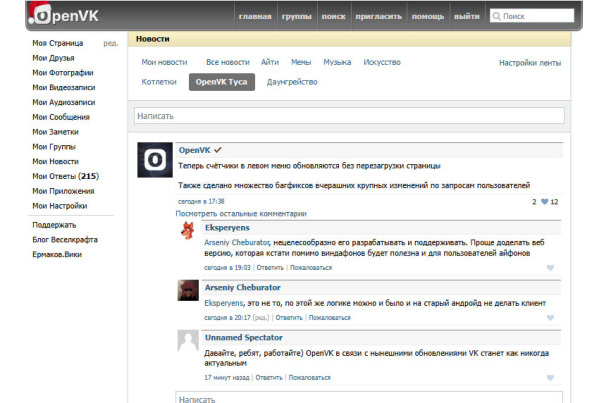Switch to Искусство feed tab

[382, 62]
